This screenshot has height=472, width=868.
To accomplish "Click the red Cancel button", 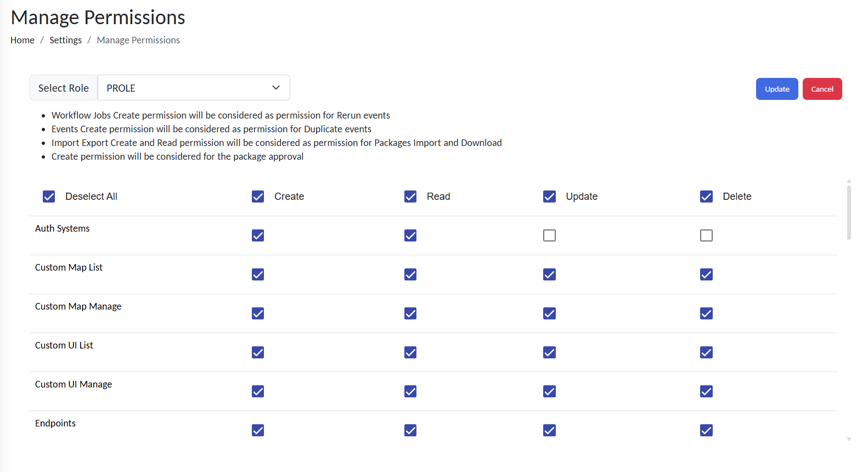I will pos(822,89).
